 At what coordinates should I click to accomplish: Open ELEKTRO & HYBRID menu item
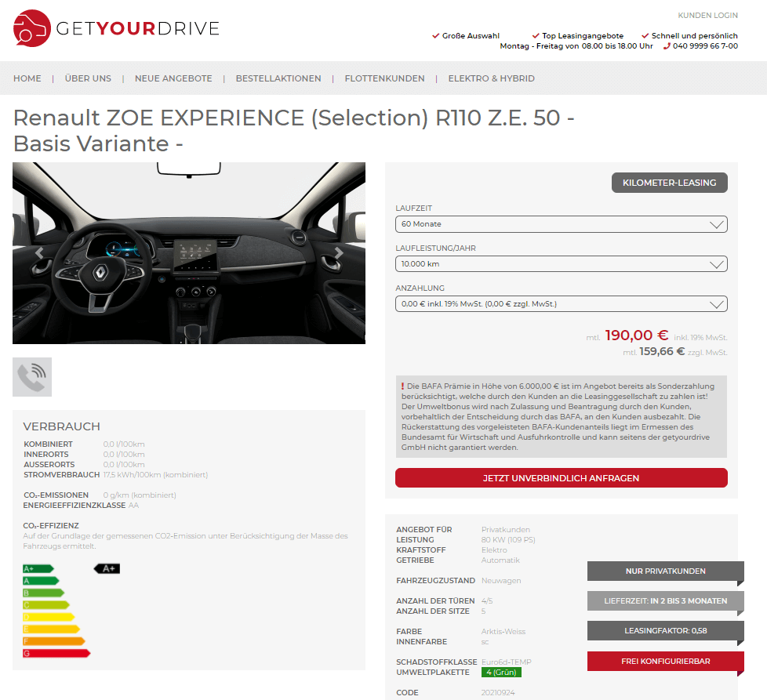[x=491, y=78]
